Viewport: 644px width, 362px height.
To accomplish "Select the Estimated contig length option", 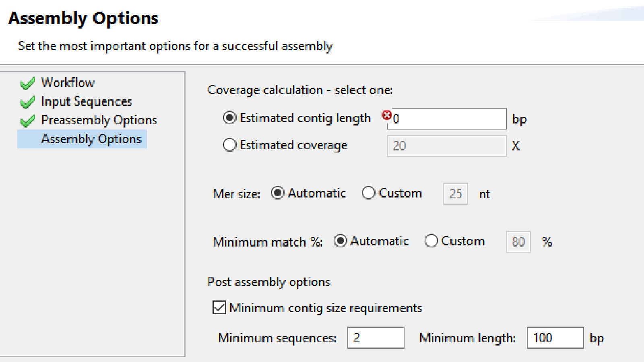I will (229, 118).
